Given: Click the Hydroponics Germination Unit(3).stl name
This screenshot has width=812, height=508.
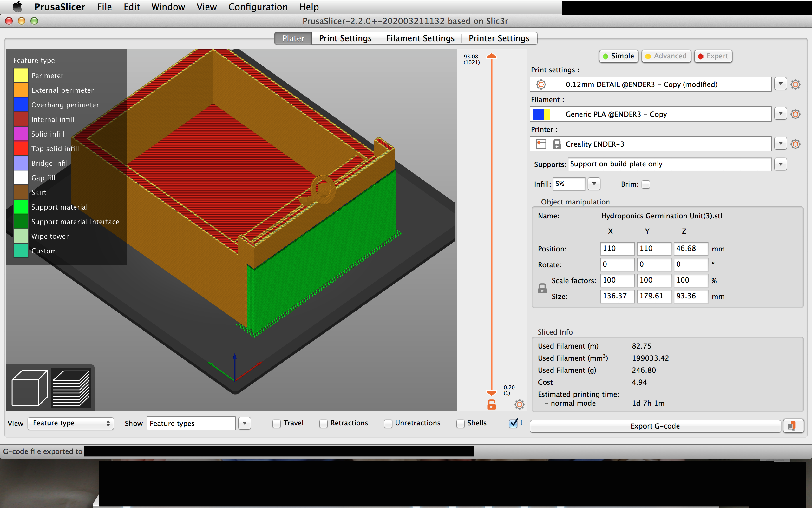Looking at the screenshot, I should [661, 216].
